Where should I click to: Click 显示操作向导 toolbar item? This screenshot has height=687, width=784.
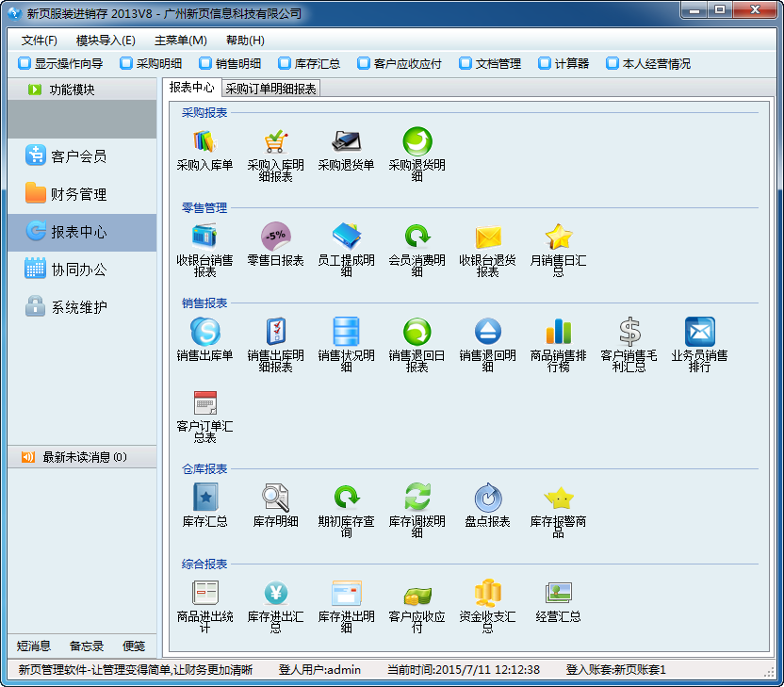pos(60,63)
